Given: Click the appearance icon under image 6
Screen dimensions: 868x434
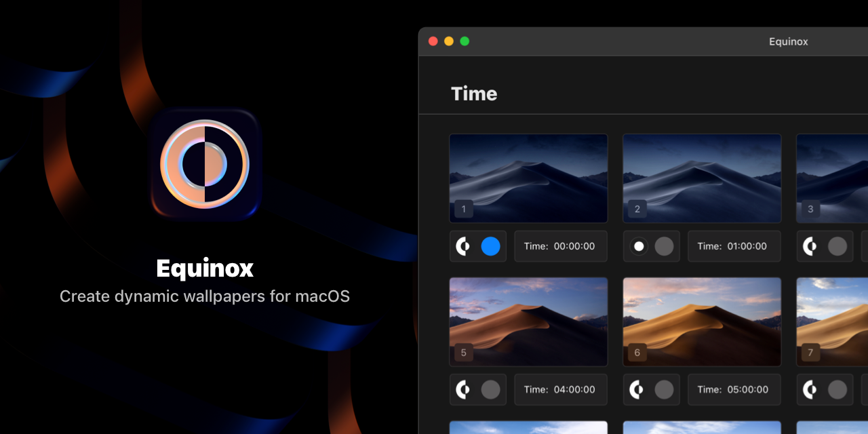Looking at the screenshot, I should click(x=637, y=389).
